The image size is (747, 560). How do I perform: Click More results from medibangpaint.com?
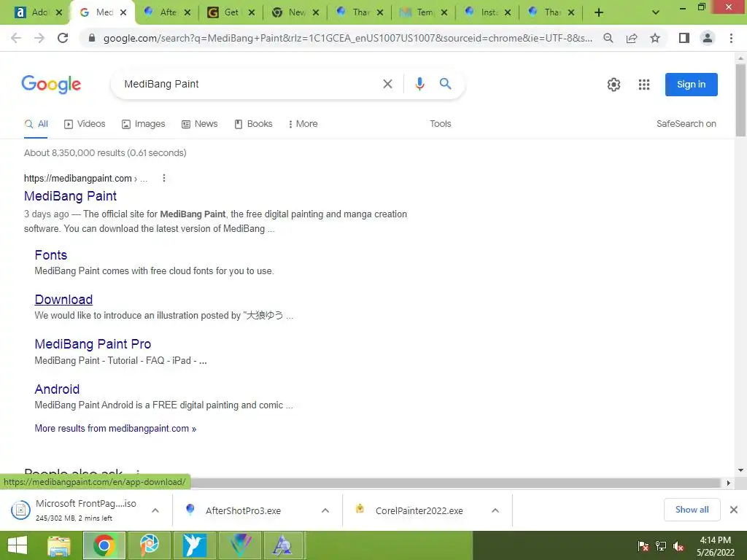pos(115,429)
